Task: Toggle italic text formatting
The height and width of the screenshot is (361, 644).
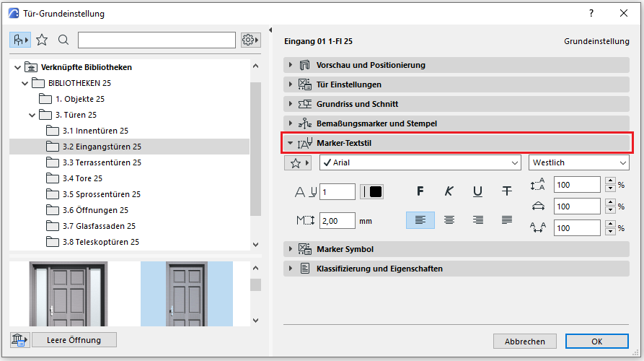Action: [x=449, y=191]
